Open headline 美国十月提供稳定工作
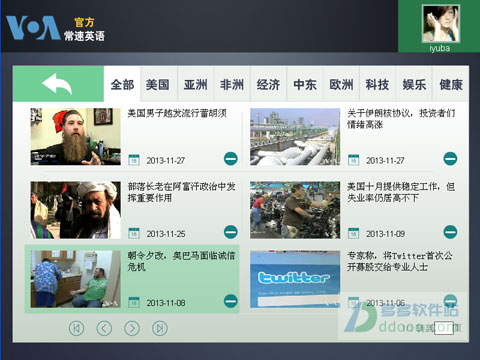The width and height of the screenshot is (480, 360). click(x=401, y=192)
